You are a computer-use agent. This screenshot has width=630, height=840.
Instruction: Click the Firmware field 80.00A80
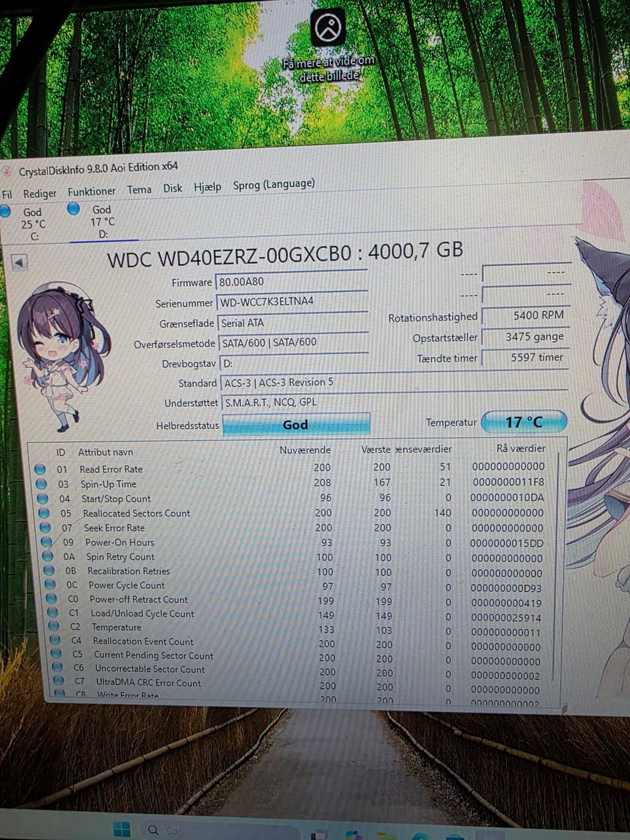tap(291, 282)
